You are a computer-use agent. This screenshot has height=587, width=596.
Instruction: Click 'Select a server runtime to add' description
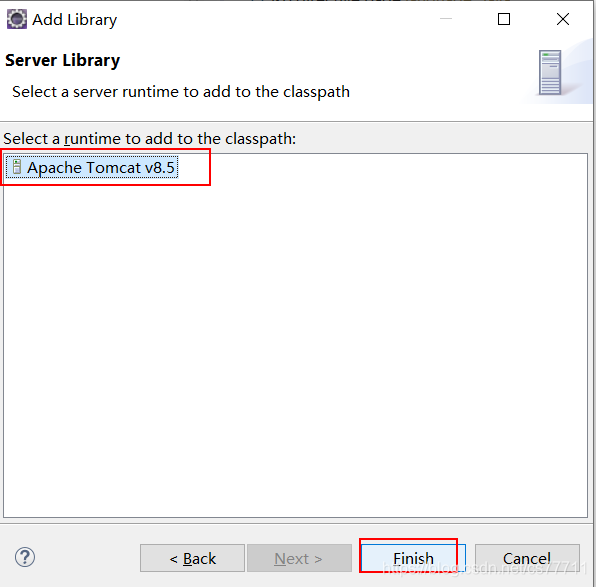(181, 92)
